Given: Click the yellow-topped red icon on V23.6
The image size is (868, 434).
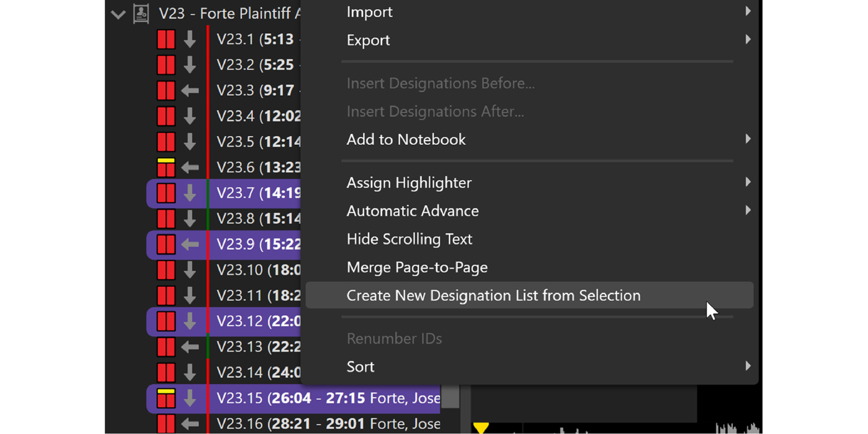Looking at the screenshot, I should point(166,167).
